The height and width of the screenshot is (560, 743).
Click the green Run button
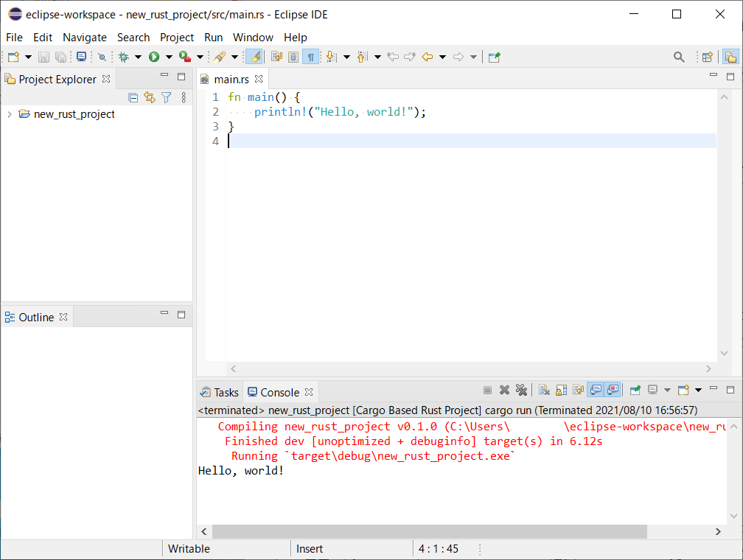pyautogui.click(x=154, y=57)
